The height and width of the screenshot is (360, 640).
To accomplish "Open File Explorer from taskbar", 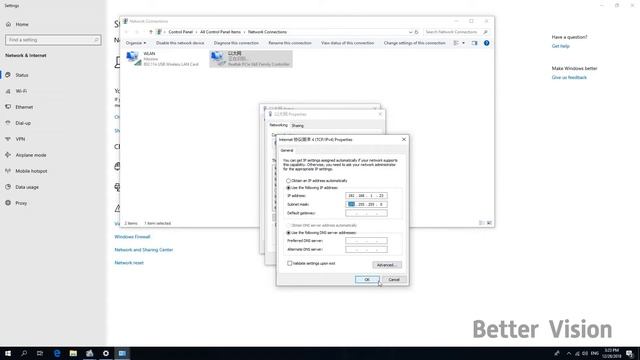I will coord(73,353).
